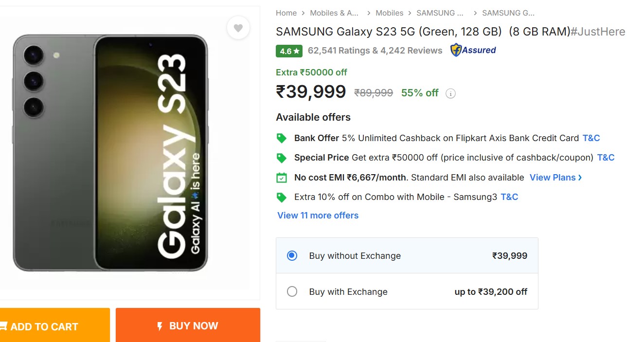644x342 pixels.
Task: Click the Flipkart Assured badge
Action: [473, 50]
